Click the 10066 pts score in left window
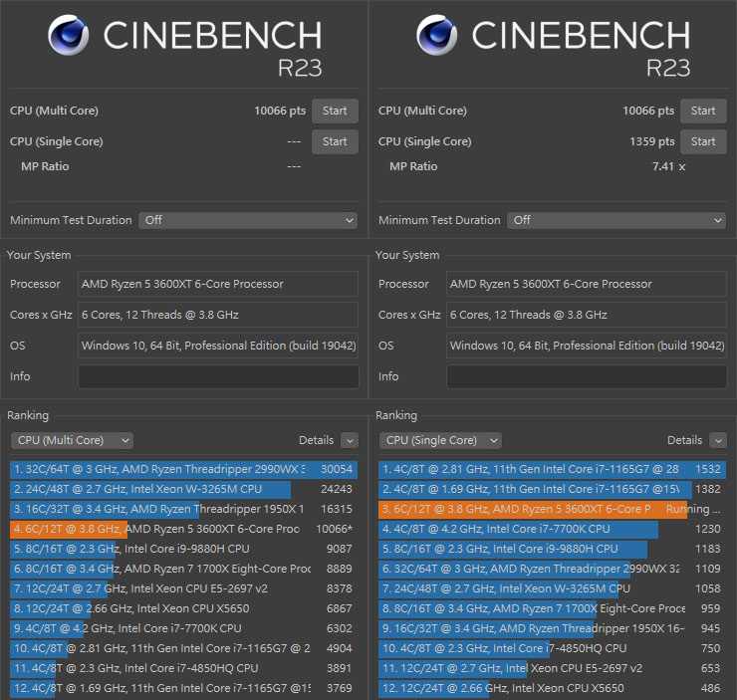Viewport: 737px width, 700px height. click(280, 111)
